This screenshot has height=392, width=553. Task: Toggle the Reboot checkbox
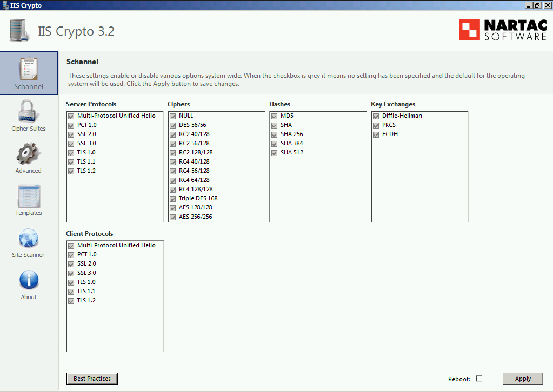tap(479, 379)
